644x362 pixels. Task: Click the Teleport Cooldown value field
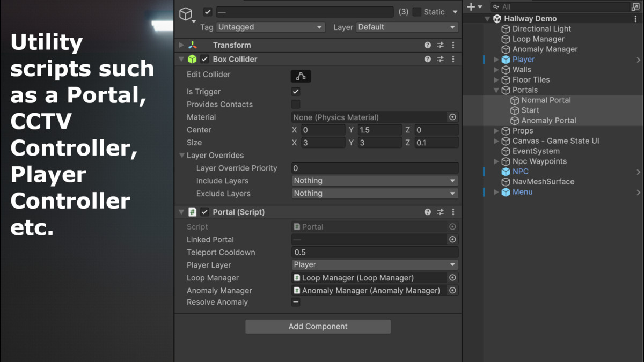[x=375, y=253]
